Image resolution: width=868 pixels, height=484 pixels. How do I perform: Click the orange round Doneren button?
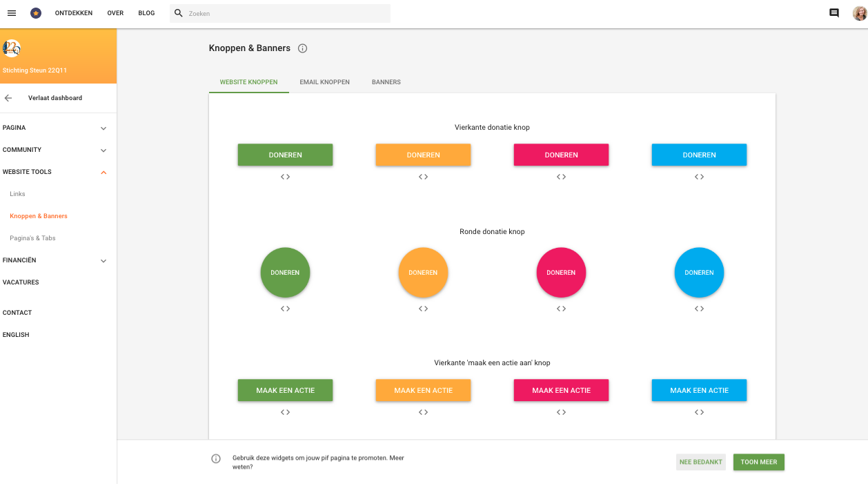[x=423, y=273]
